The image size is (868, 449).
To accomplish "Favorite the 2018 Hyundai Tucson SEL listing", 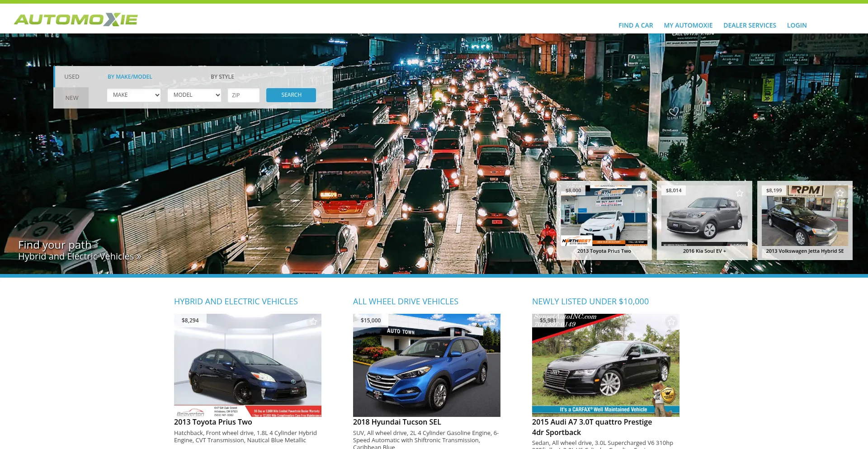I will click(492, 321).
